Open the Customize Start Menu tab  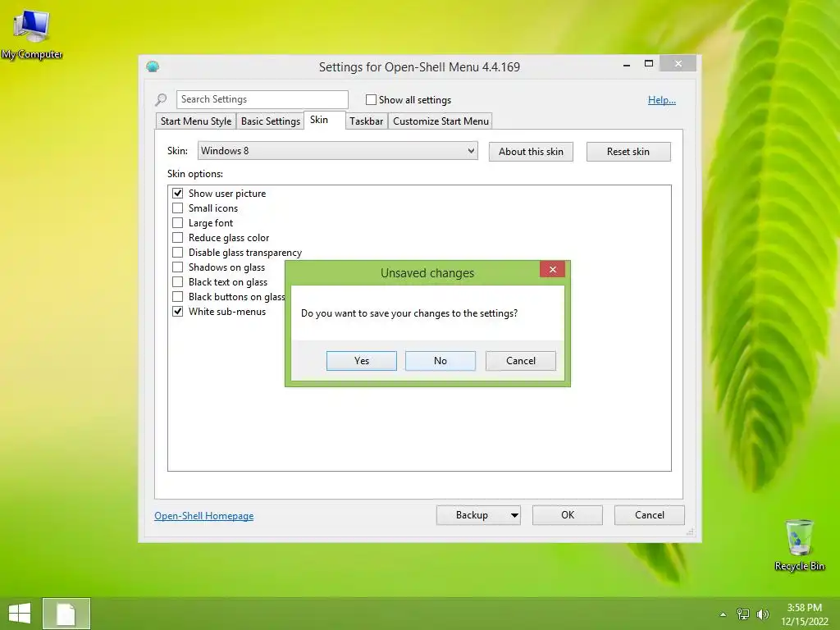coord(441,121)
